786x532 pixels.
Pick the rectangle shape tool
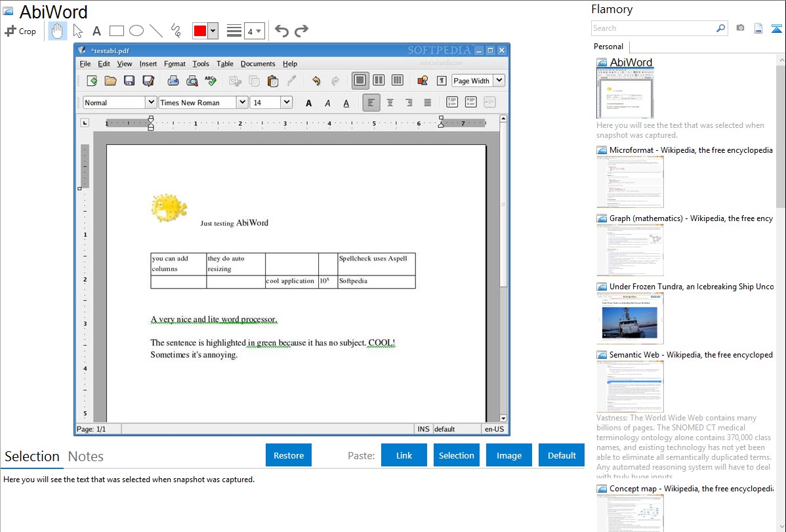[x=116, y=31]
